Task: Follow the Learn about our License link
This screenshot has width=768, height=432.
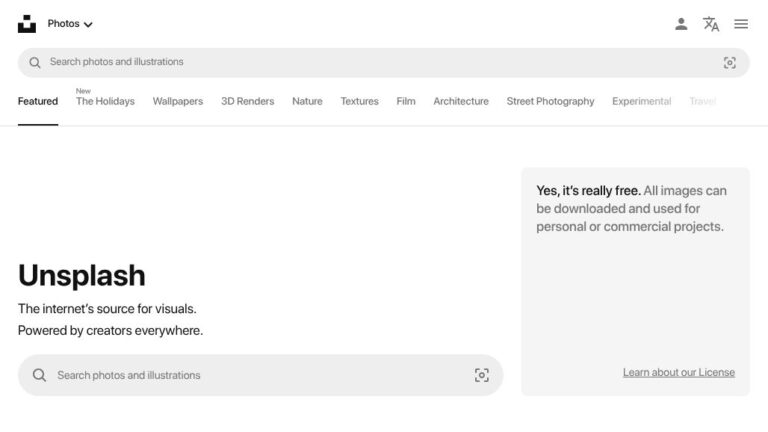Action: click(679, 372)
